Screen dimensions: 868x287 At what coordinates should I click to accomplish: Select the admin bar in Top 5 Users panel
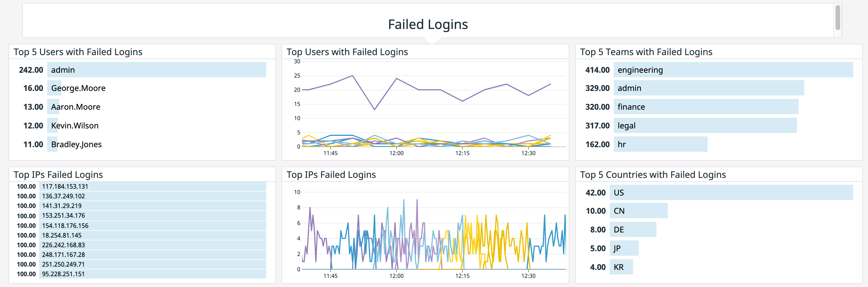pos(155,70)
